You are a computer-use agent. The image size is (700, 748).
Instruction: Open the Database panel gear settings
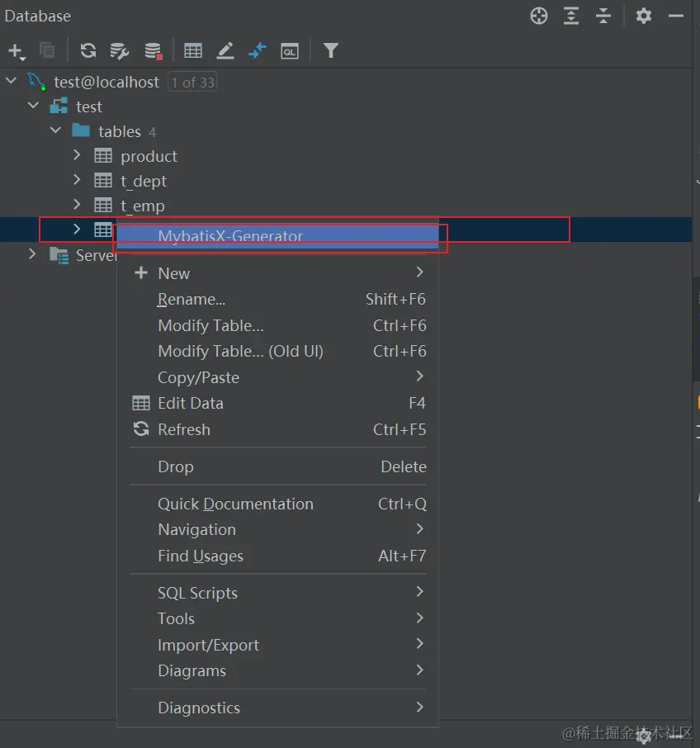(x=644, y=17)
